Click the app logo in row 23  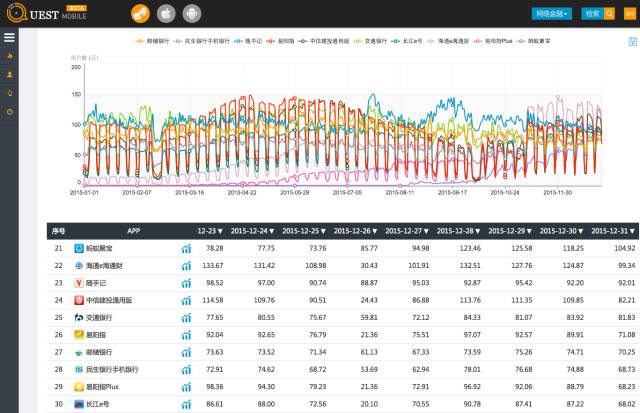79,283
